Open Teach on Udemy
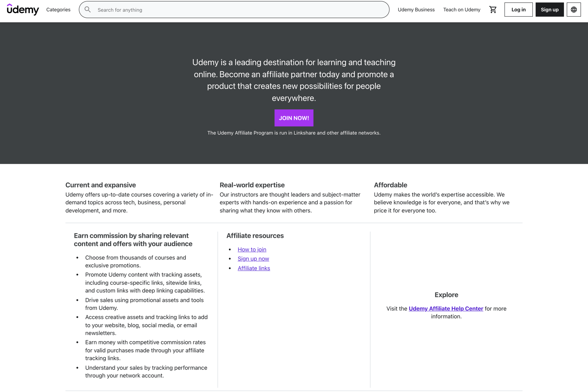Image resolution: width=588 pixels, height=392 pixels. tap(461, 9)
